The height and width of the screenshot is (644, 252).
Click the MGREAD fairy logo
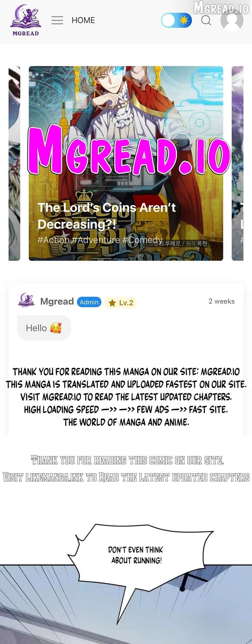tap(26, 20)
